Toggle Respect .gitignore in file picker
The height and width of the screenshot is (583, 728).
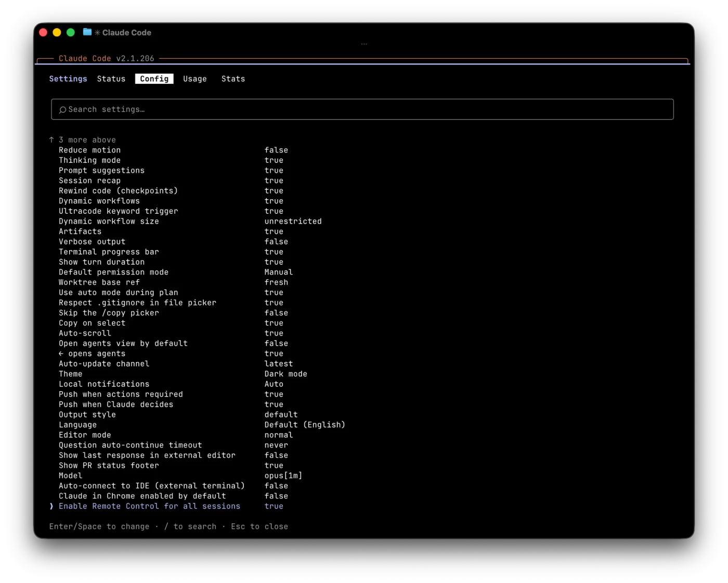click(x=171, y=303)
